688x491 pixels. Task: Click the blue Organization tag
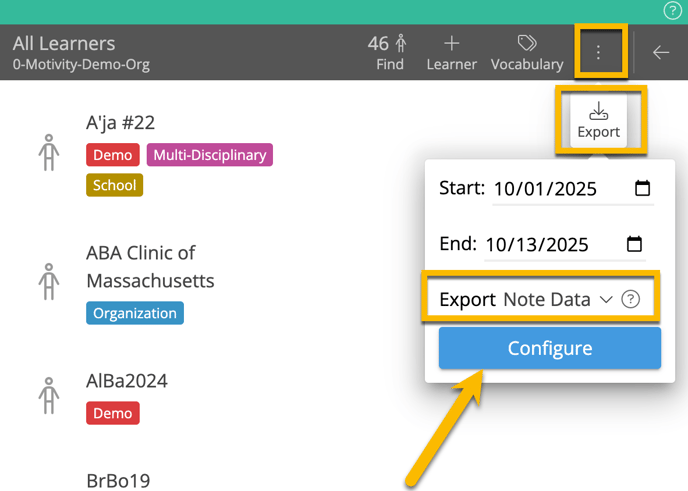pos(134,313)
